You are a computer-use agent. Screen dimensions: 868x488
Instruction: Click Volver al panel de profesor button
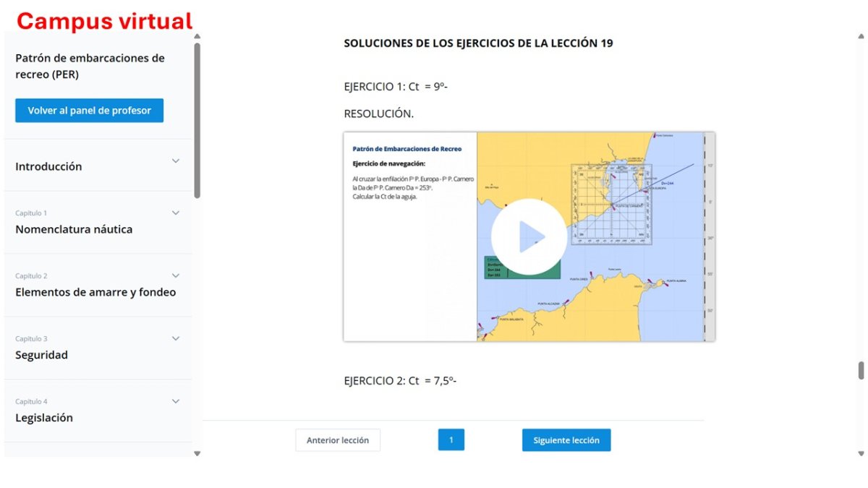coord(90,111)
